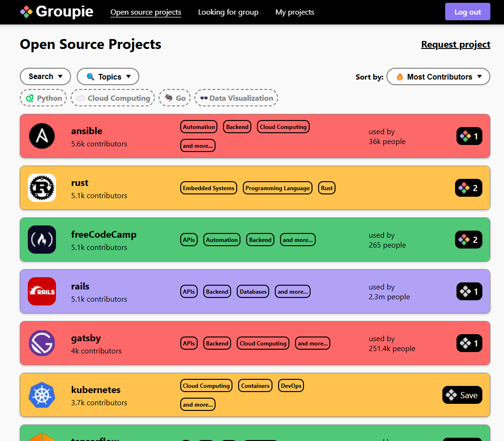Click '5.6k contributors' under ansible
504x441 pixels.
click(x=99, y=144)
